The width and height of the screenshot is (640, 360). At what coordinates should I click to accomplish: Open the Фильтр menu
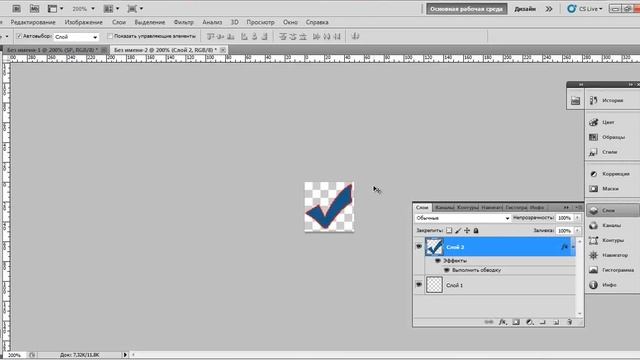point(184,22)
